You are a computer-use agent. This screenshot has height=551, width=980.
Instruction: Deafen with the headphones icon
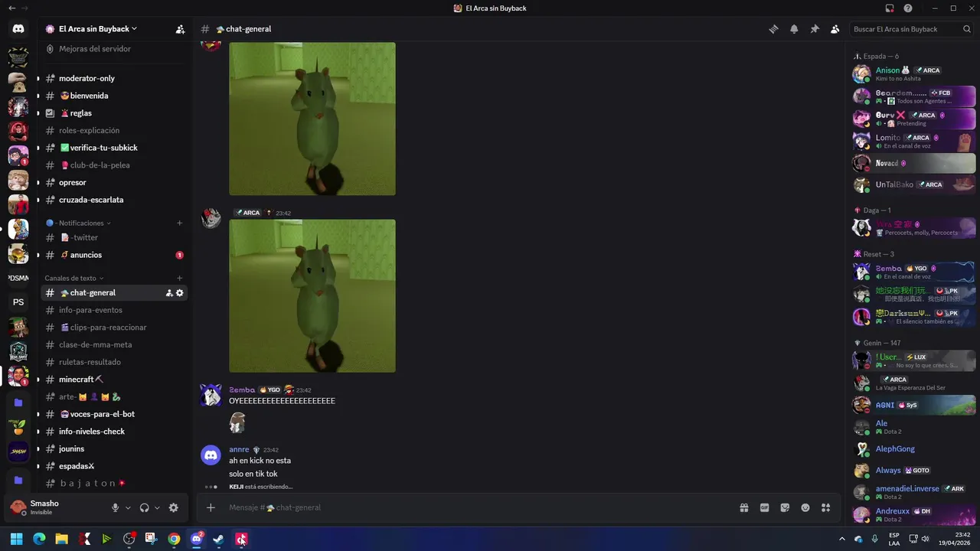click(x=144, y=507)
